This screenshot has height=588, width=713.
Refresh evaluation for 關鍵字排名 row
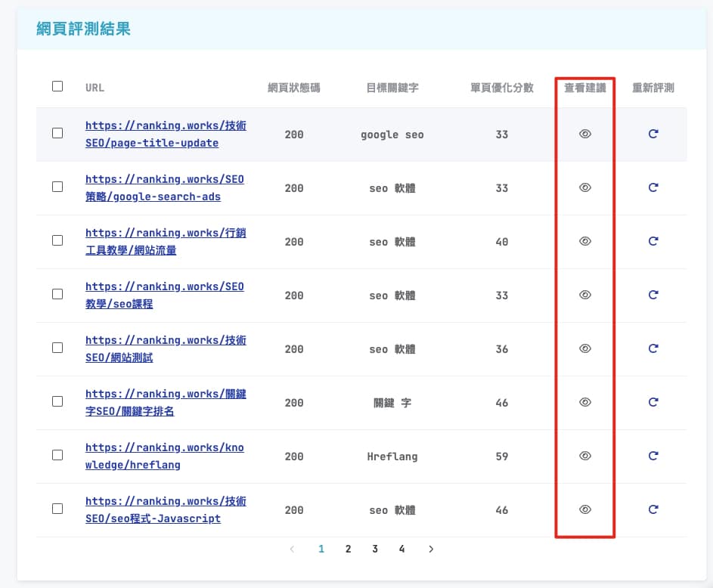click(x=653, y=402)
